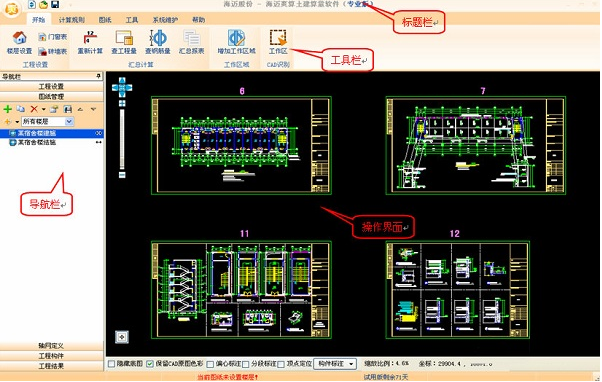Uncheck 保留CAD原图色彩 checkbox
Viewport: 602px width, 382px height.
(x=150, y=364)
